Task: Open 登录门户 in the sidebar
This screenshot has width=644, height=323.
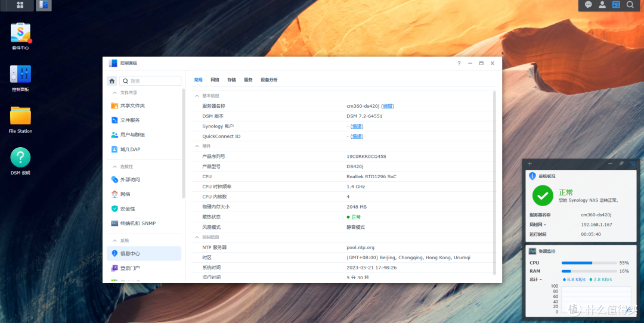Action: pos(144,268)
